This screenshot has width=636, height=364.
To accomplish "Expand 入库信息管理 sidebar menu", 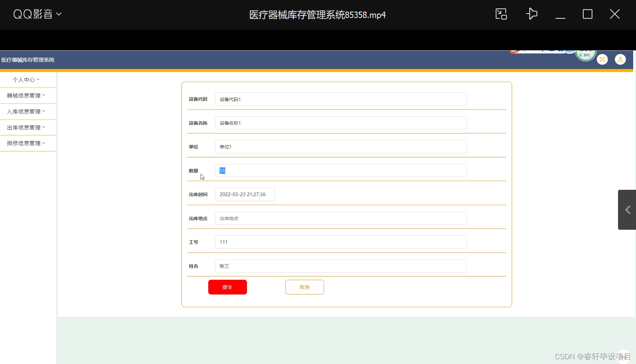I will click(26, 111).
